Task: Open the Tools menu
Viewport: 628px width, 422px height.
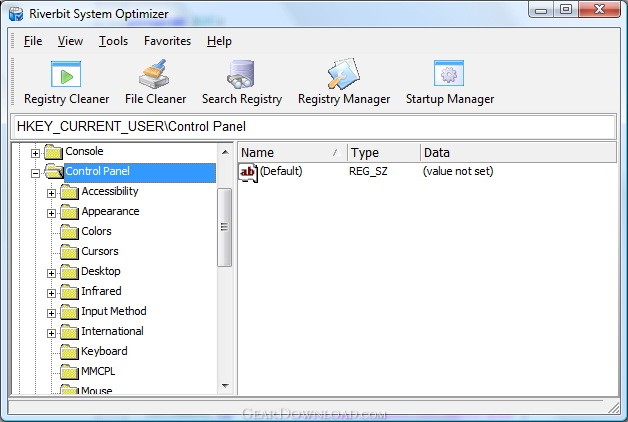Action: 113,41
